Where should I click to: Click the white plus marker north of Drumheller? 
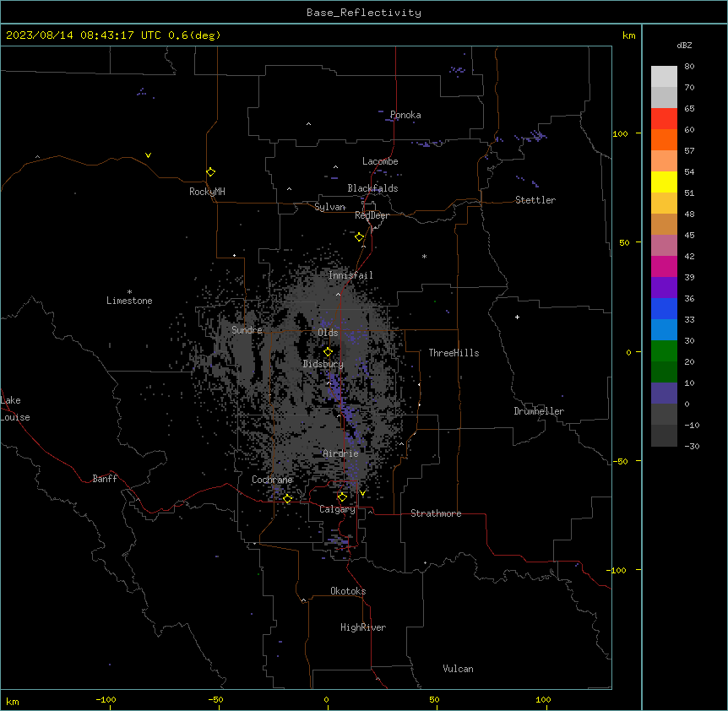[517, 317]
